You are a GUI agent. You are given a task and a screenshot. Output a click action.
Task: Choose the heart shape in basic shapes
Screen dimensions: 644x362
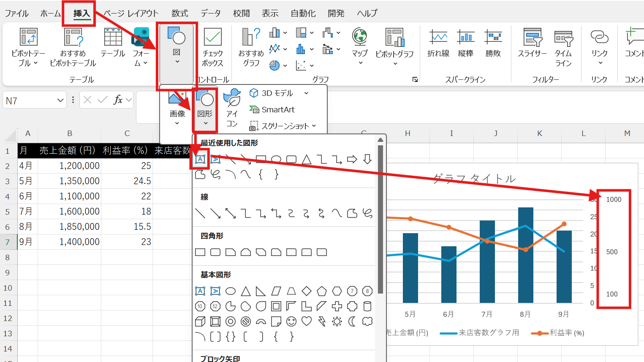point(307,321)
